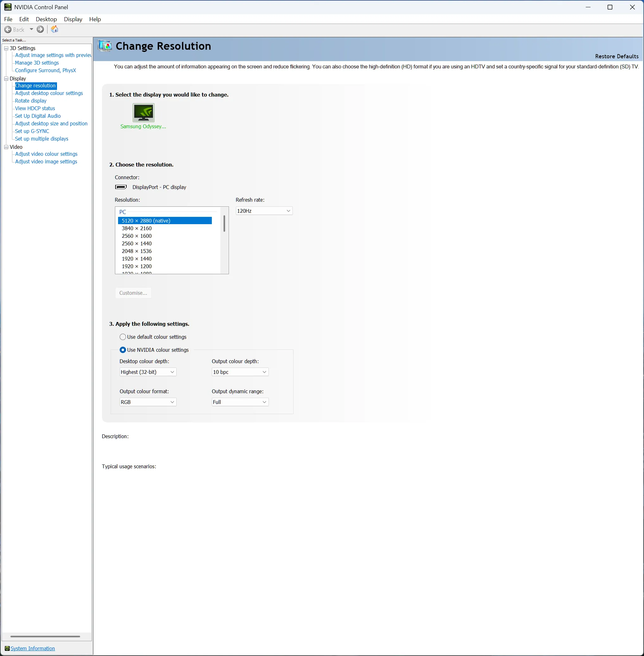Minimize the NVIDIA Control Panel window

click(x=588, y=7)
